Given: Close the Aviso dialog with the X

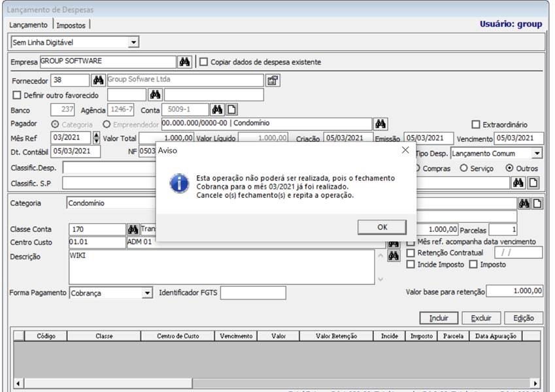Looking at the screenshot, I should pos(405,150).
